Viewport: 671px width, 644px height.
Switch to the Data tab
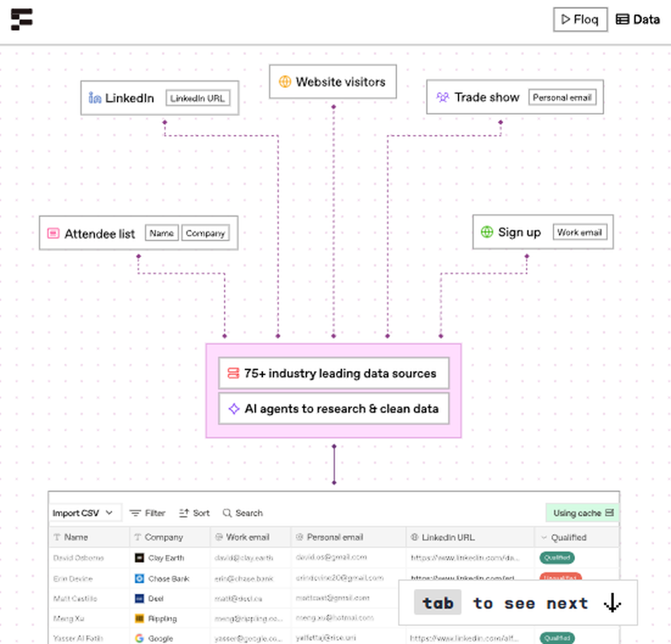point(638,19)
